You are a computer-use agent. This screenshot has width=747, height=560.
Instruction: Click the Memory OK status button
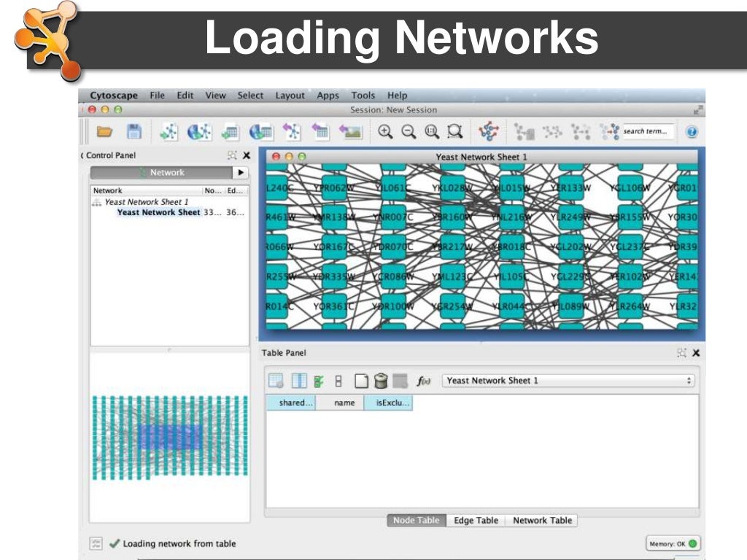(x=673, y=543)
